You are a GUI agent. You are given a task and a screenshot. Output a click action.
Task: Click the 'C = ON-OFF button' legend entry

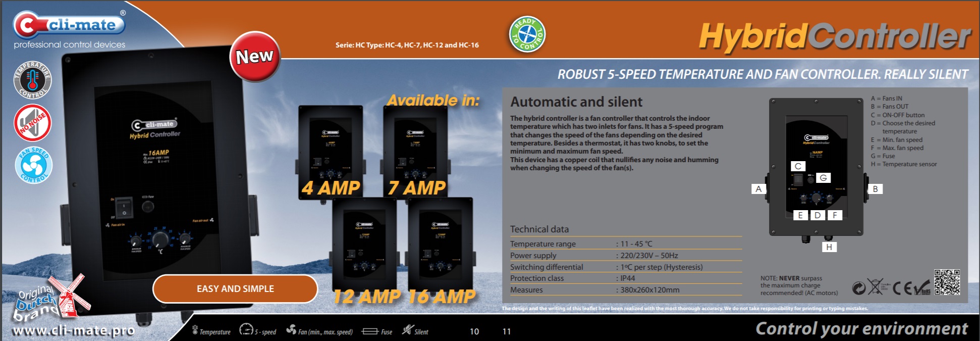(898, 115)
